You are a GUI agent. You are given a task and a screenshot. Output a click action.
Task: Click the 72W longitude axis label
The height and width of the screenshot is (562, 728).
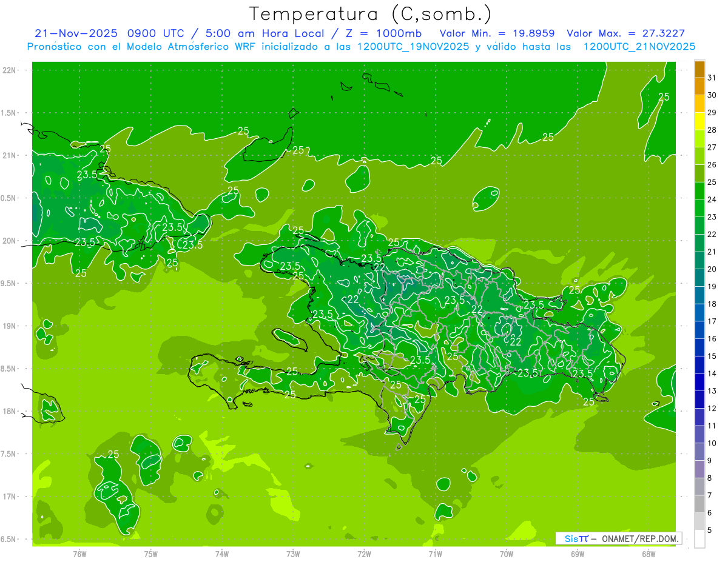pos(364,554)
